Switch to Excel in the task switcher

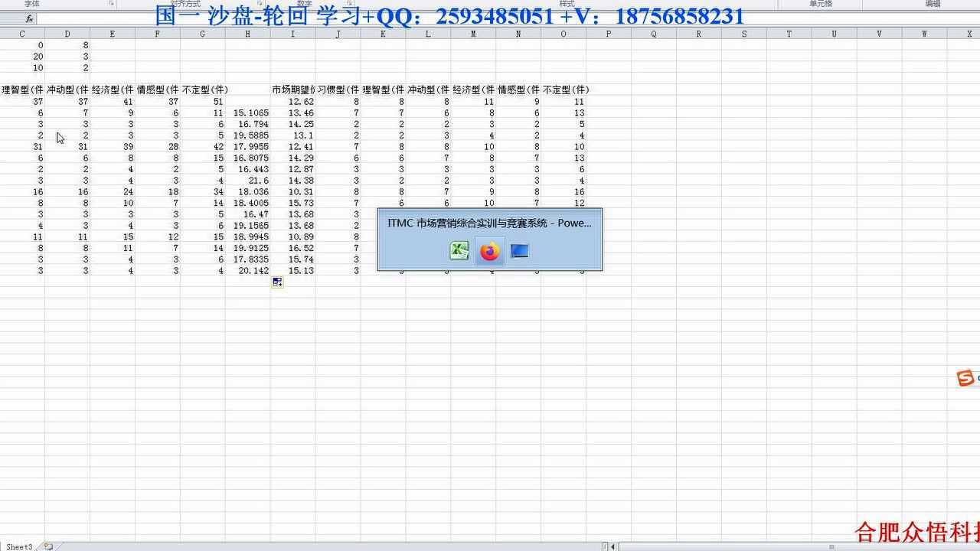[459, 250]
